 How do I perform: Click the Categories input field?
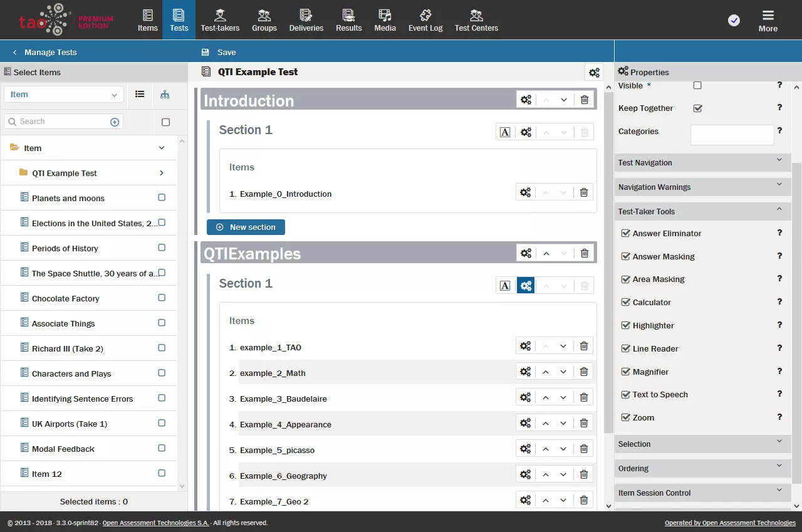732,135
